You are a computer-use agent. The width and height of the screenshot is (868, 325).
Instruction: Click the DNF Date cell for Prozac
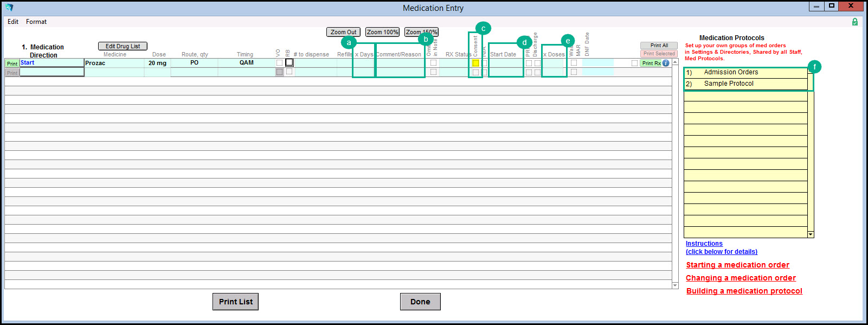[597, 63]
